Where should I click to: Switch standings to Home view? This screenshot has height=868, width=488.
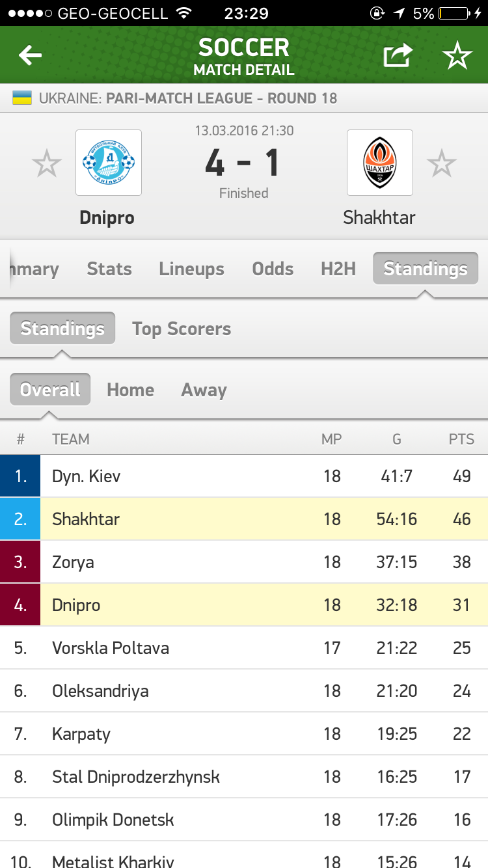pos(131,390)
